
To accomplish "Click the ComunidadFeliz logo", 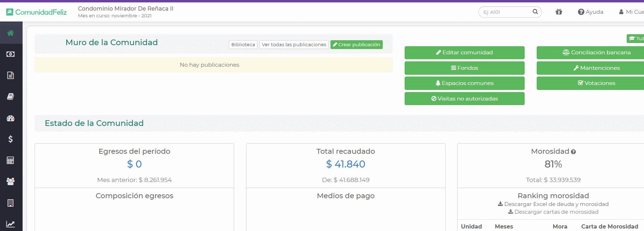I will (x=36, y=12).
